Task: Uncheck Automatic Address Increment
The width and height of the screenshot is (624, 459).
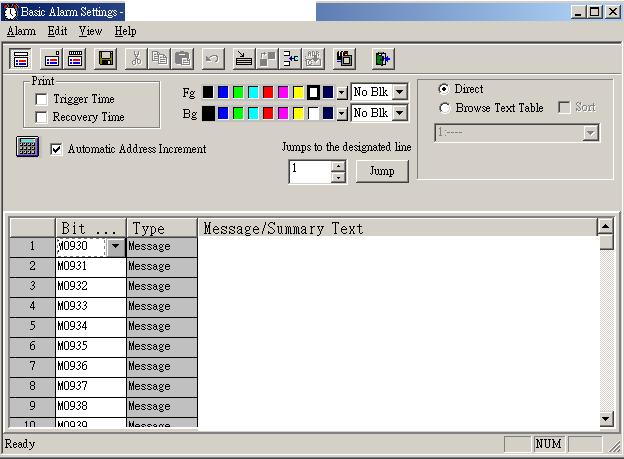Action: coord(56,149)
